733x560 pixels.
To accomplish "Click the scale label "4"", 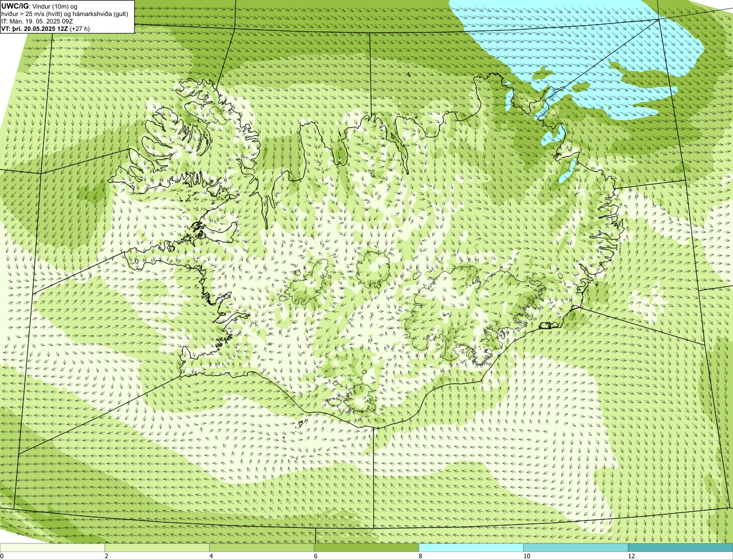I will pyautogui.click(x=211, y=556).
